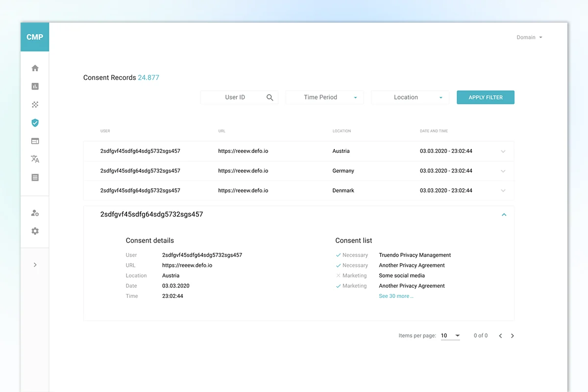Select the shield consent records icon
This screenshot has height=392, width=588.
pos(35,123)
